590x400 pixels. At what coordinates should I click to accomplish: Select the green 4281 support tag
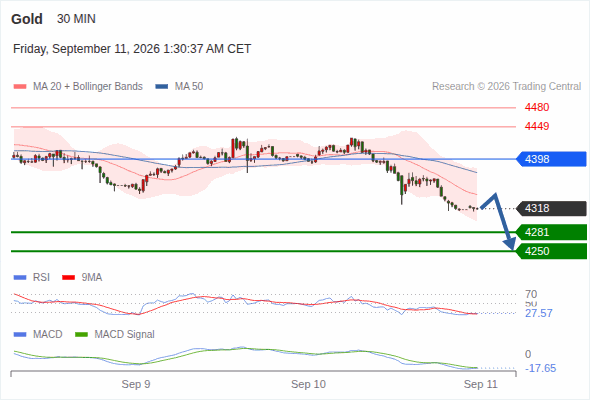[x=551, y=232]
